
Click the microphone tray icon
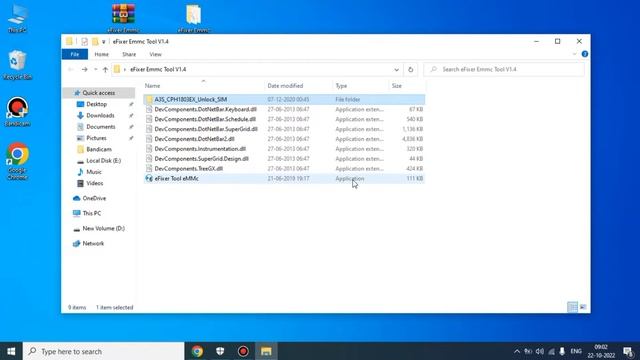[562, 351]
